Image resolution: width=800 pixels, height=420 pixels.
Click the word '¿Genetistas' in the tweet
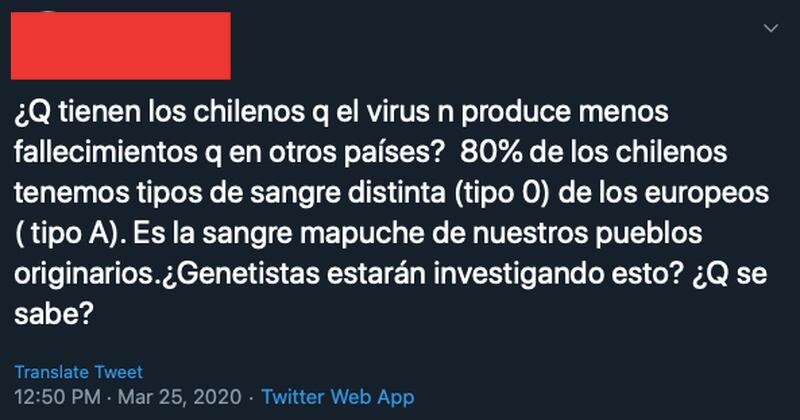click(x=239, y=274)
